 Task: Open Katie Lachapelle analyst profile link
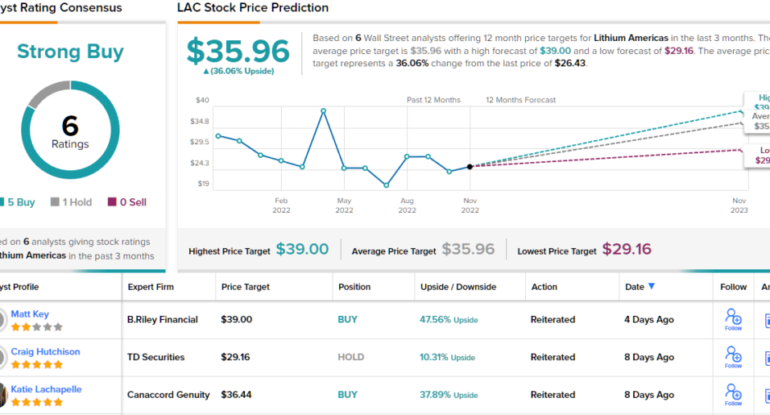[x=47, y=388]
